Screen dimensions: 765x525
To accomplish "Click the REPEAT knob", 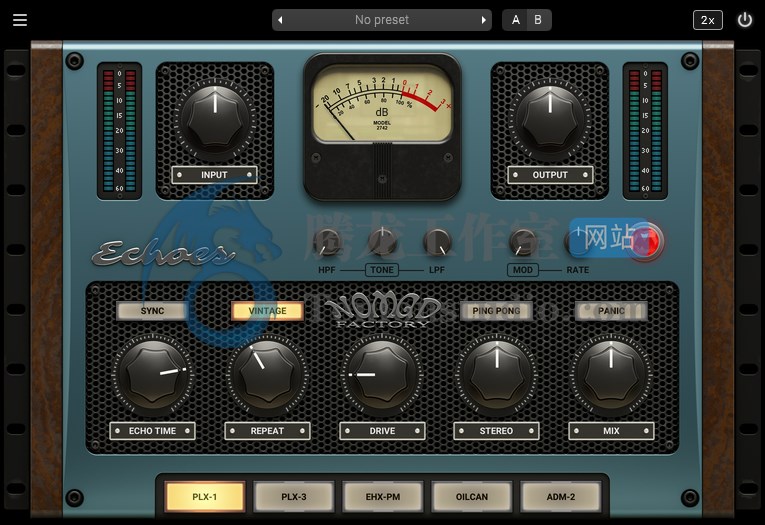I will (x=267, y=374).
